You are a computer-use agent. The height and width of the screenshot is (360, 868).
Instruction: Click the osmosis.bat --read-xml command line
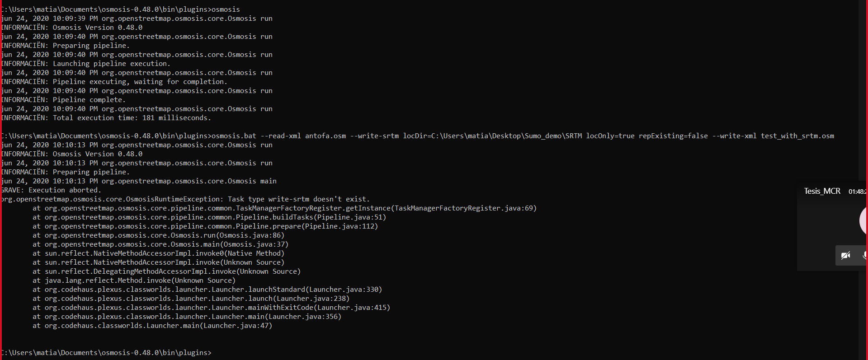pos(416,136)
